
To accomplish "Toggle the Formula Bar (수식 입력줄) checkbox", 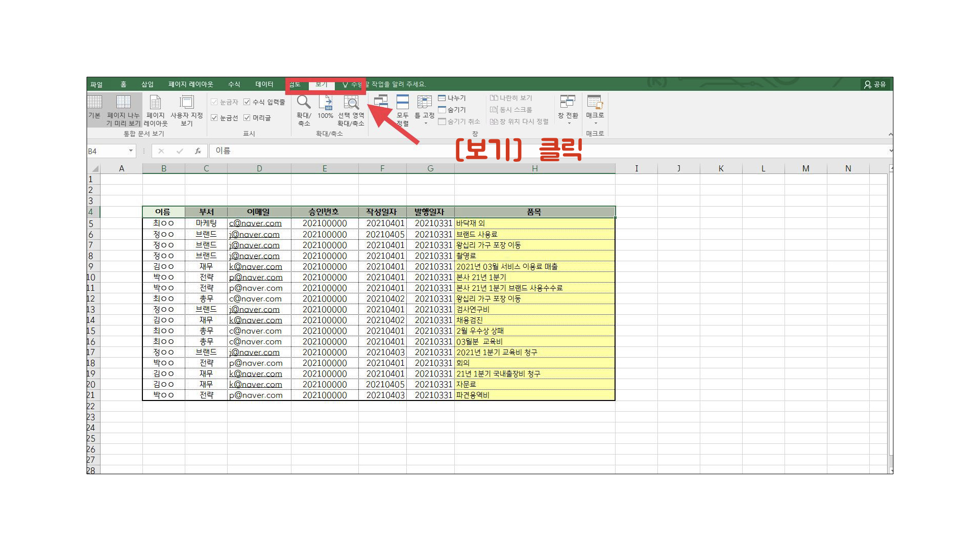I will (x=247, y=102).
